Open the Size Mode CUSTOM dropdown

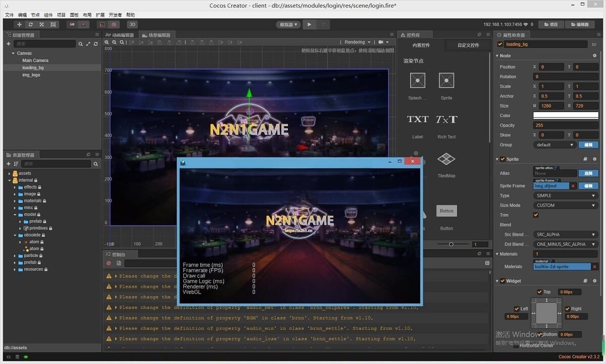coord(566,205)
